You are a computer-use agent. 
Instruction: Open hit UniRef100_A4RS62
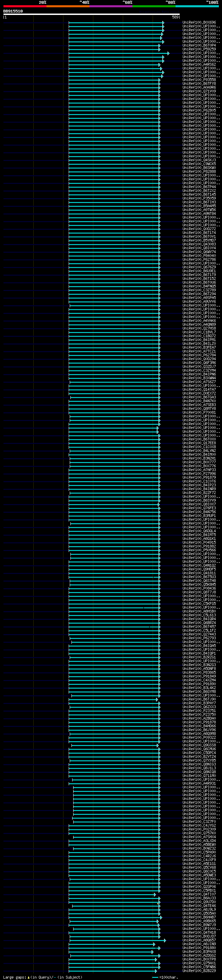click(199, 64)
